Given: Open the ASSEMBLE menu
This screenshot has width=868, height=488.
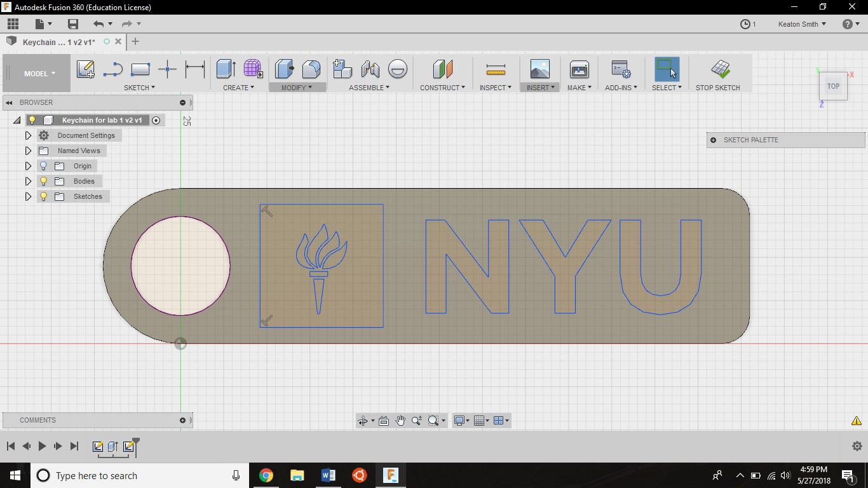Looking at the screenshot, I should click(369, 88).
